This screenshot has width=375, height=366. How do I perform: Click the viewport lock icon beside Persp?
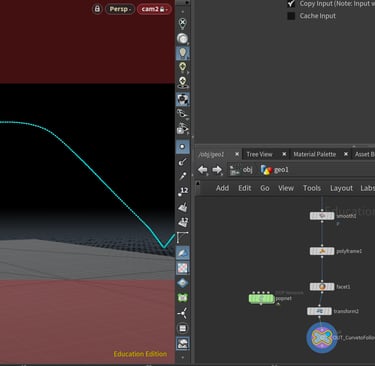tap(97, 9)
